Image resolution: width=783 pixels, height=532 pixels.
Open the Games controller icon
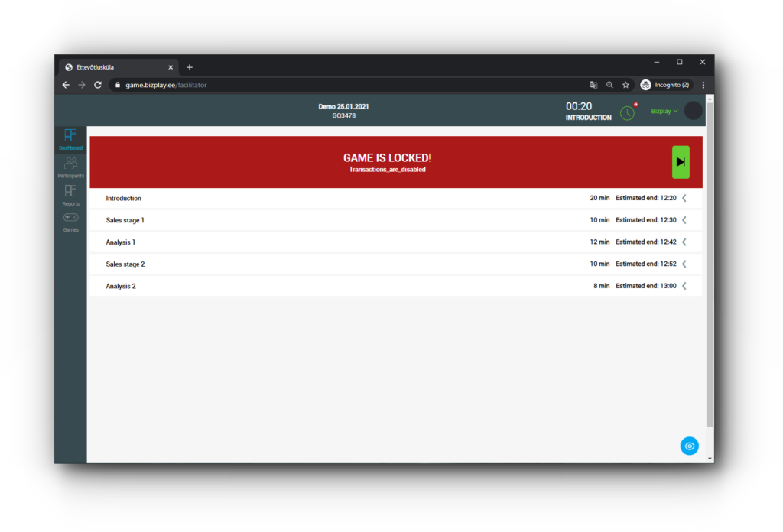(70, 218)
